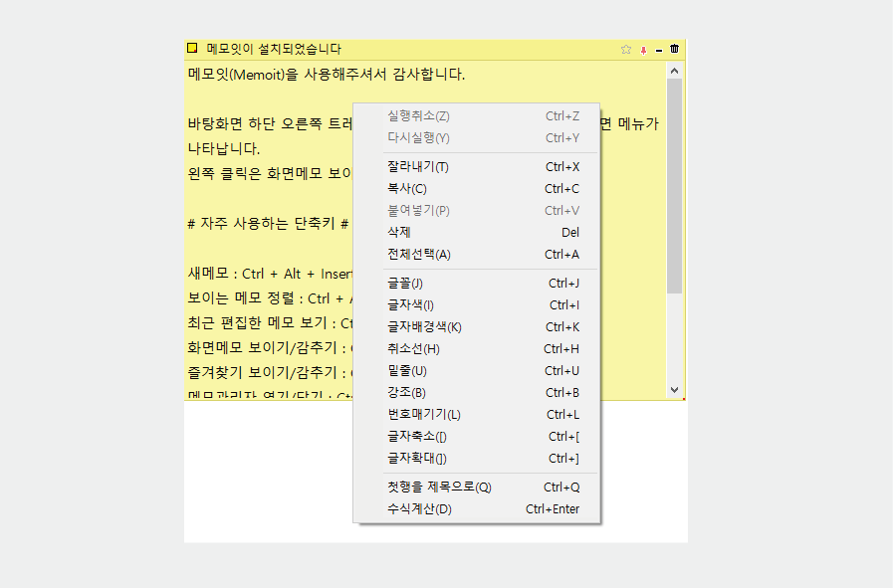This screenshot has height=588, width=893.
Task: Apply 밑줄(U) underline
Action: pos(477,370)
